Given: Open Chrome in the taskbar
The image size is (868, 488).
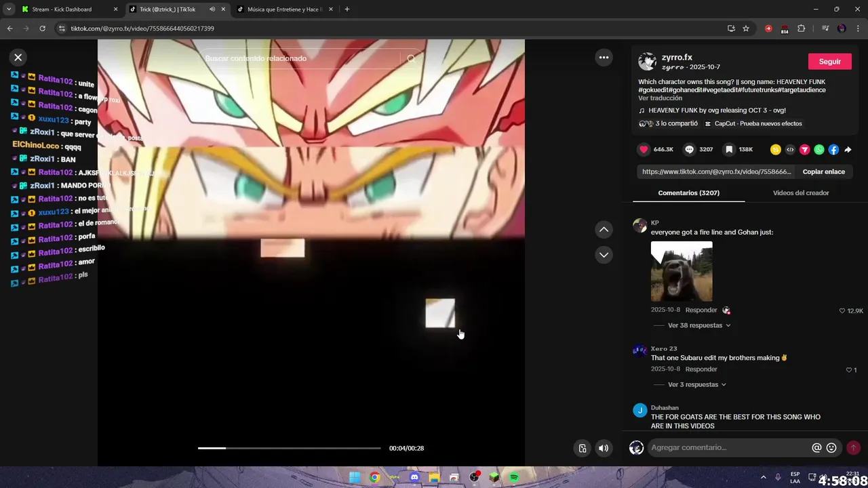Looking at the screenshot, I should 374,477.
